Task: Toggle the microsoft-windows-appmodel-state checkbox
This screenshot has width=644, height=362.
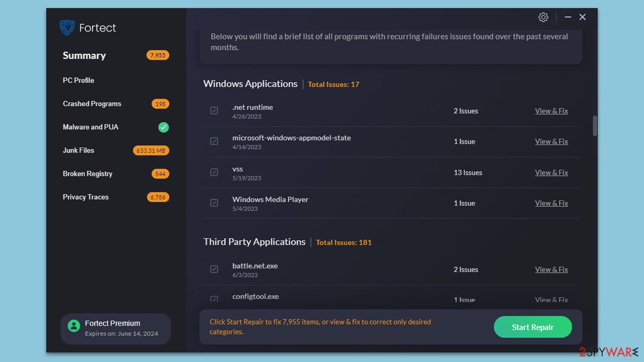Action: click(x=214, y=141)
